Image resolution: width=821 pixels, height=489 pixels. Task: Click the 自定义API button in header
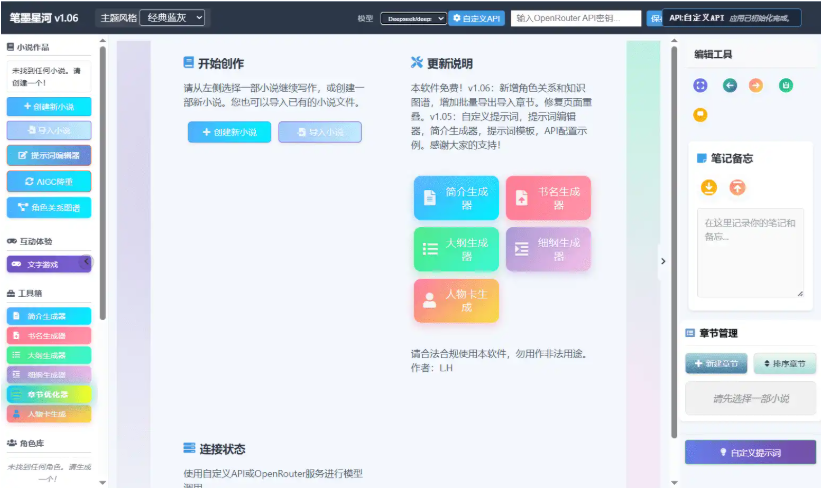click(476, 18)
